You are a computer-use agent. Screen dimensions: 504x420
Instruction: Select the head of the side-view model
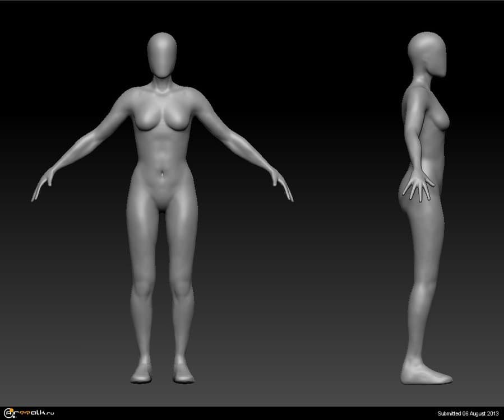tap(428, 53)
